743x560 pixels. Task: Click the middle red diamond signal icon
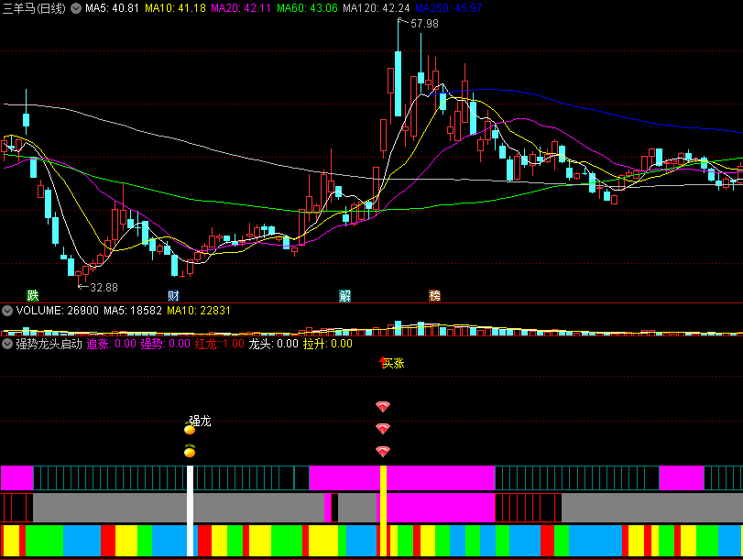tap(383, 429)
